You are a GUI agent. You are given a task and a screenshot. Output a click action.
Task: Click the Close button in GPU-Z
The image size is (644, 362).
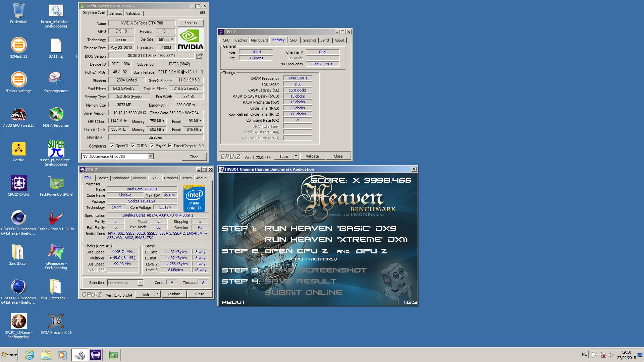pos(194,157)
